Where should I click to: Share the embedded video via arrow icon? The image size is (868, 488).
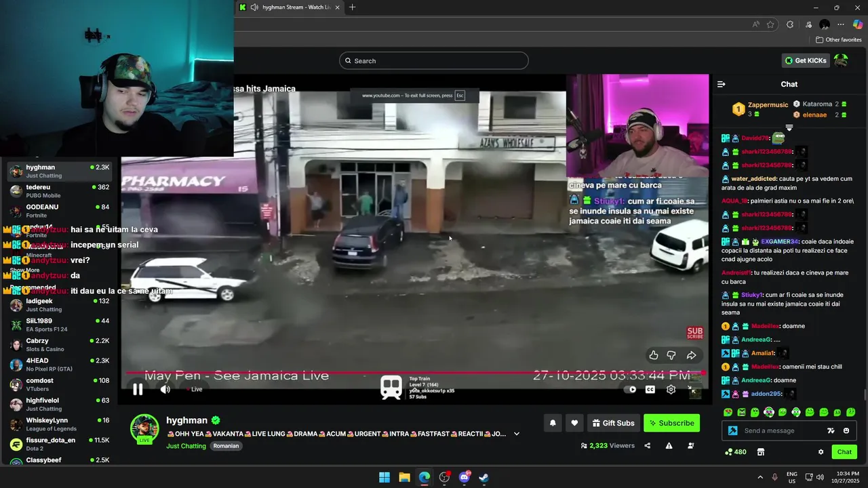coord(692,355)
